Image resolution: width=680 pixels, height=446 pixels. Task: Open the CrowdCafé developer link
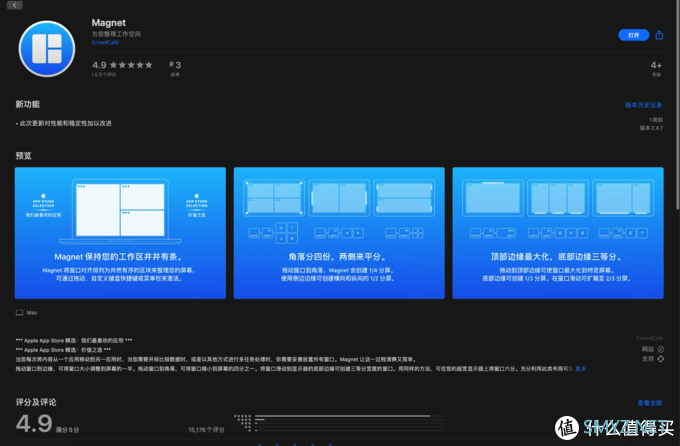point(105,43)
